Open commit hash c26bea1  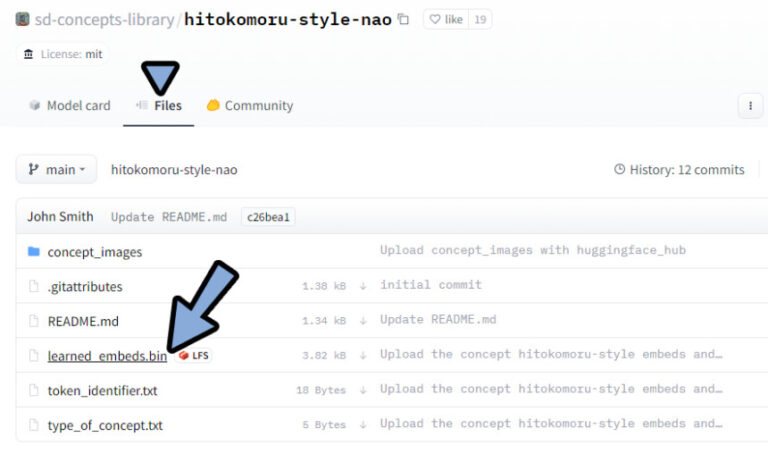click(267, 217)
